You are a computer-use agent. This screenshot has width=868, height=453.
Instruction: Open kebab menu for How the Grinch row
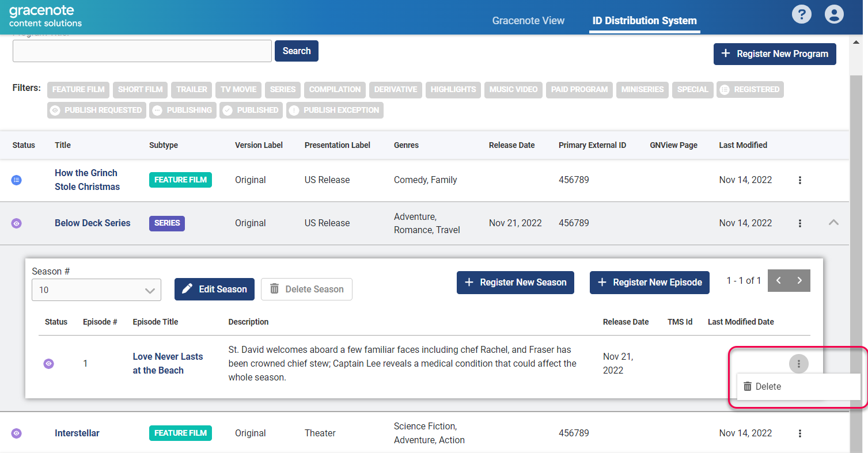coord(799,180)
